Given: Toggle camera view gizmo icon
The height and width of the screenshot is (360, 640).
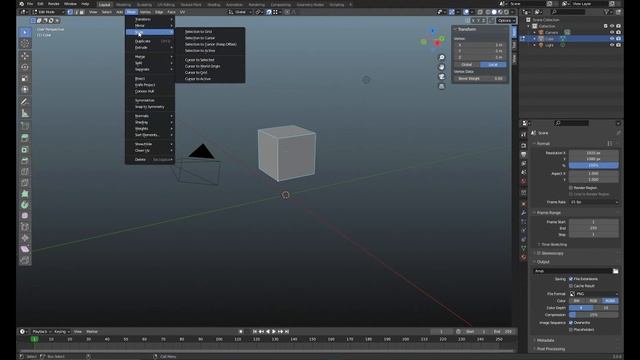Looking at the screenshot, I should click(x=442, y=77).
